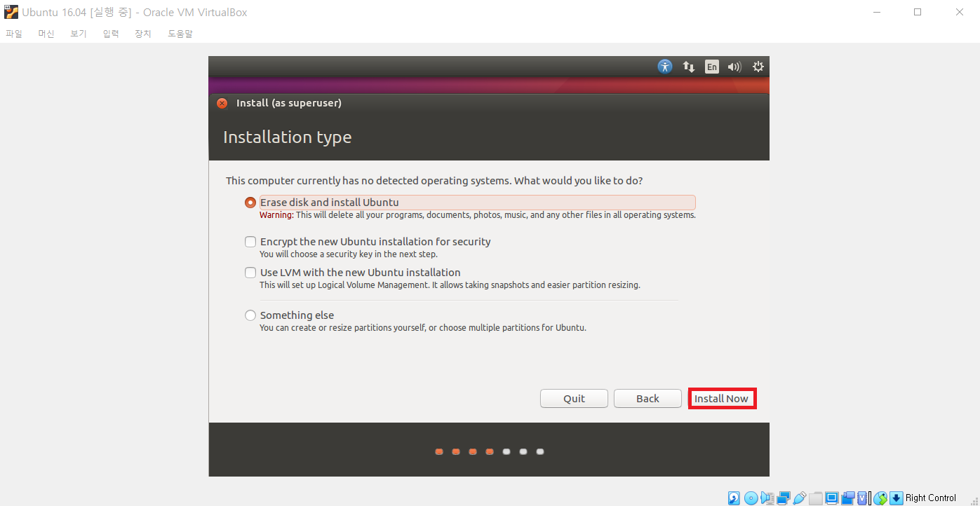Open the sound volume indicator

734,67
